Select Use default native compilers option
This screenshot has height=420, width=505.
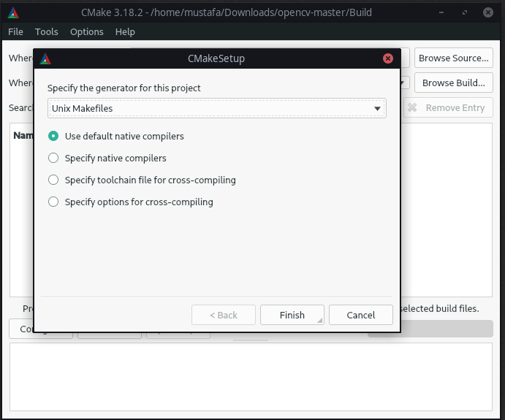(x=116, y=136)
